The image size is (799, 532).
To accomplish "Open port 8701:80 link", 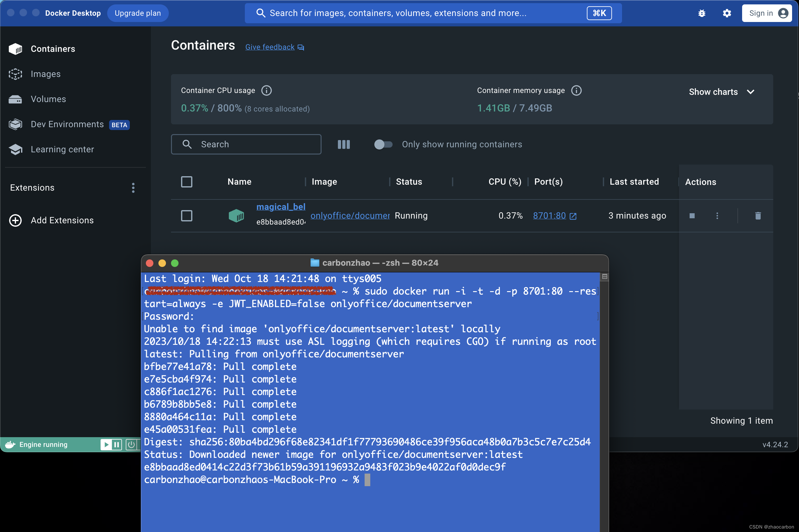I will (x=549, y=216).
